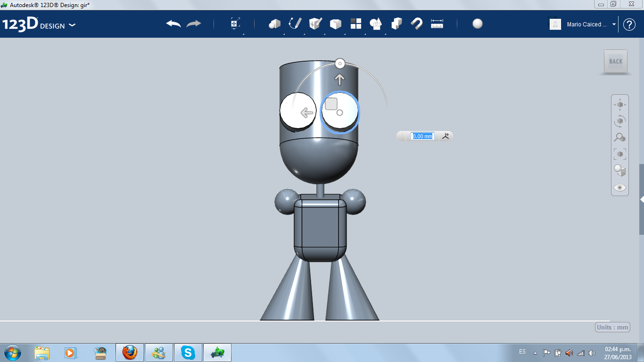This screenshot has width=644, height=362.
Task: Open the Primitives shapes tool
Action: click(275, 24)
